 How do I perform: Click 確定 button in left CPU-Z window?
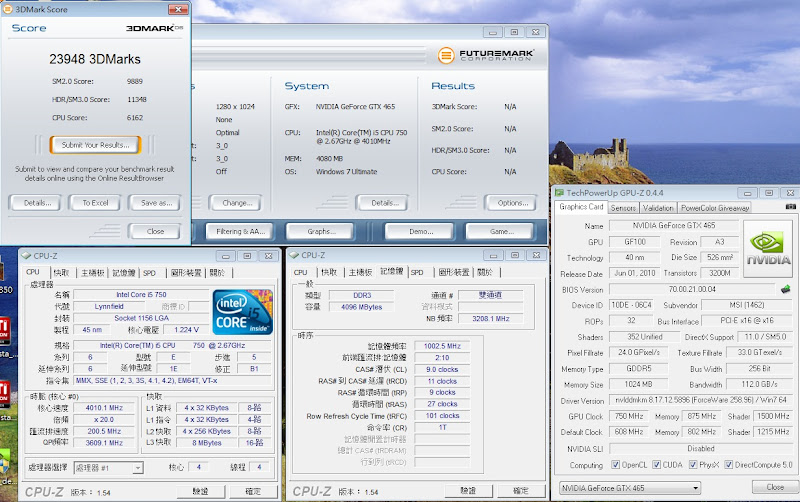[x=253, y=491]
